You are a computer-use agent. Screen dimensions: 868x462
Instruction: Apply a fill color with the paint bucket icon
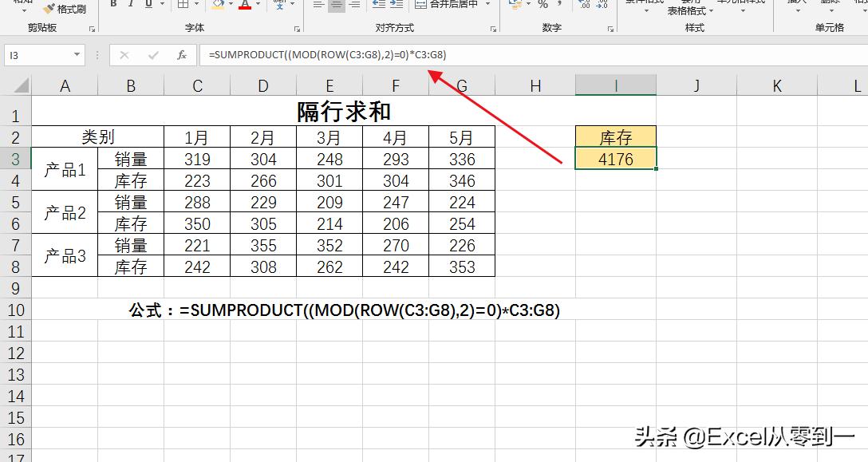[217, 6]
